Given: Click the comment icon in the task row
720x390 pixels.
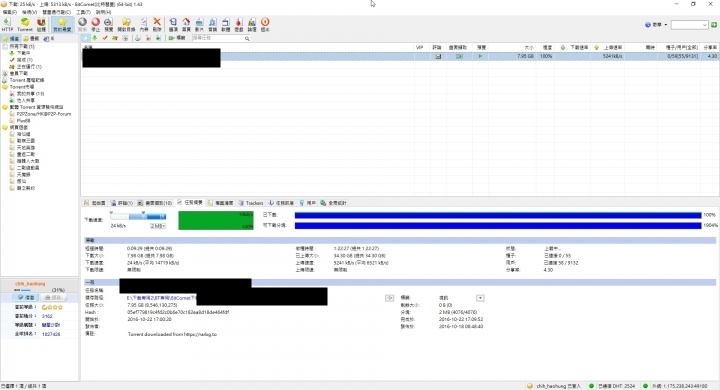Looking at the screenshot, I should [x=438, y=57].
